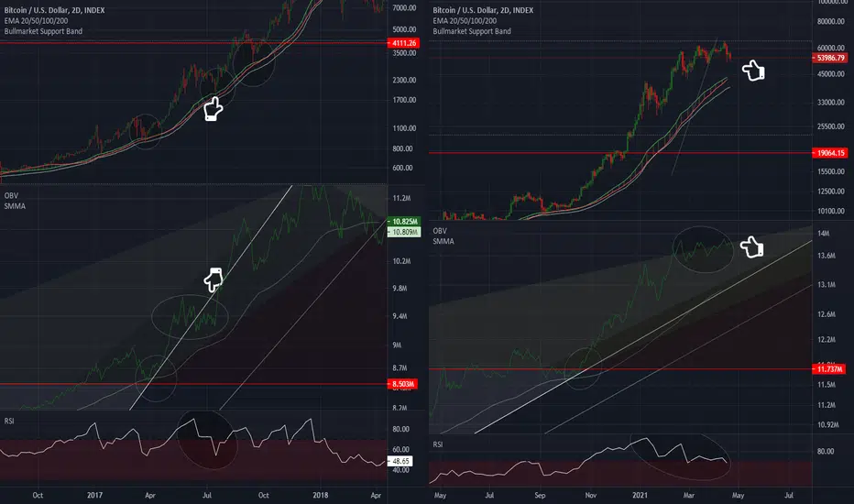Screen dimensions: 854x504
Task: Click the 2300.00 price axis label
Action: [404, 80]
